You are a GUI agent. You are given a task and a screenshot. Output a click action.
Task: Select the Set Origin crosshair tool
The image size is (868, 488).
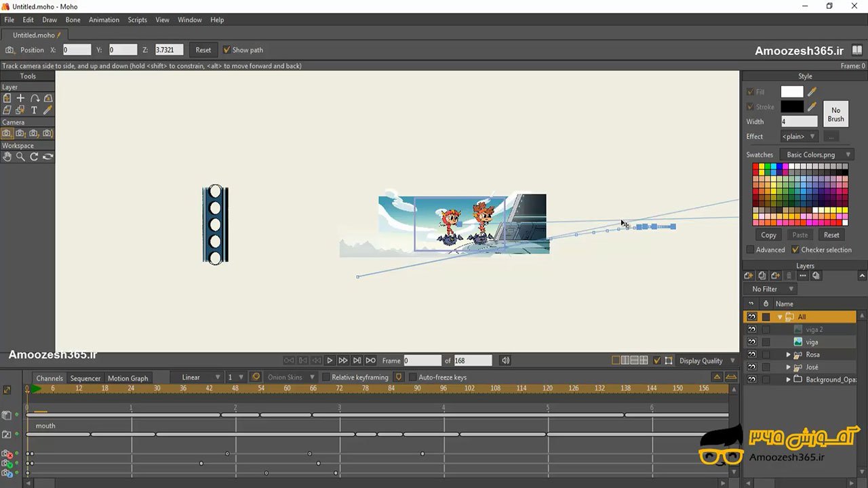[x=20, y=98]
